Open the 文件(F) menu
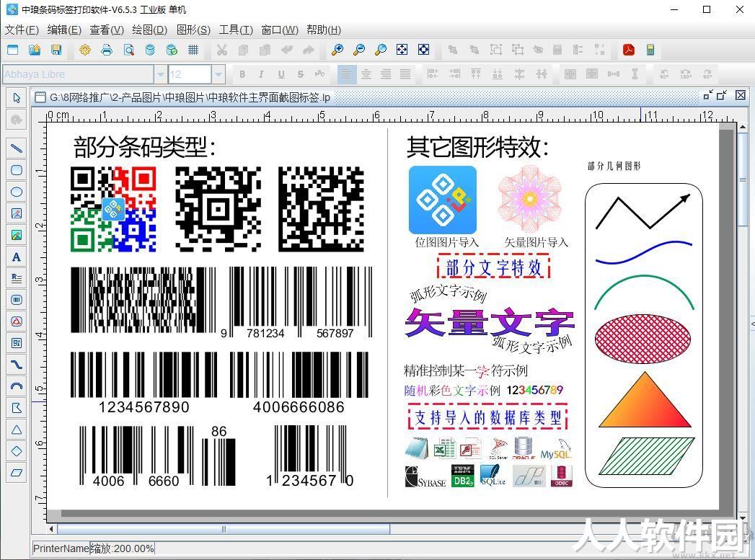 22,30
